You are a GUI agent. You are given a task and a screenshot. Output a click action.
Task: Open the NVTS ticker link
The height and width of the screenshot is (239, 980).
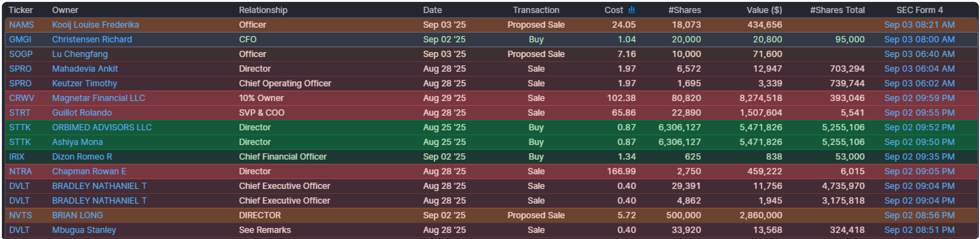click(x=21, y=215)
